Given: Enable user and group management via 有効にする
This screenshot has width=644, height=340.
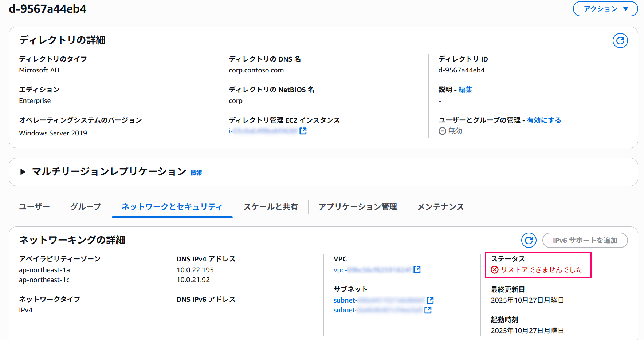Looking at the screenshot, I should pyautogui.click(x=544, y=120).
